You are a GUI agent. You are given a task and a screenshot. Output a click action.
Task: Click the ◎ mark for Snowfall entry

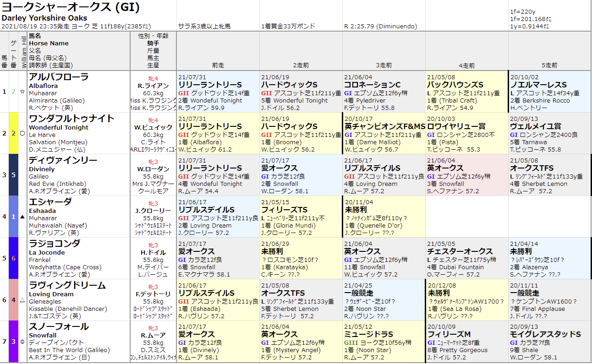point(22,342)
